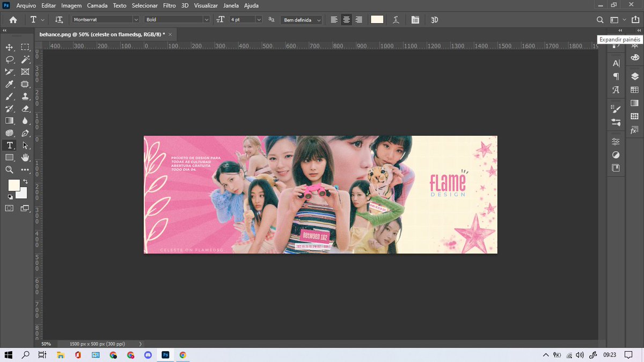Open the Montserrat font family dropdown
Image resolution: width=644 pixels, height=362 pixels.
click(x=105, y=19)
